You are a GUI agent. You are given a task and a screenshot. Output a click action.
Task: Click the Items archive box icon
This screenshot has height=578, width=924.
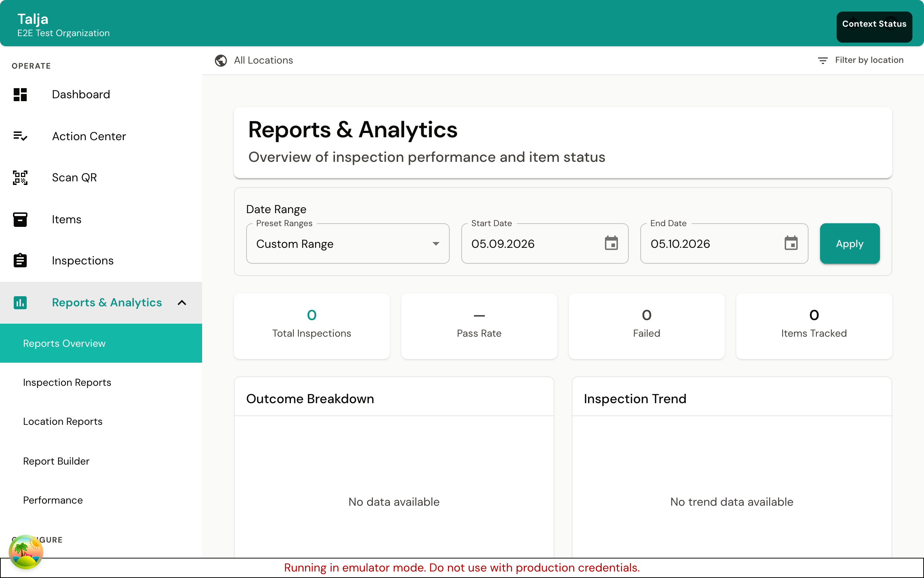click(20, 219)
